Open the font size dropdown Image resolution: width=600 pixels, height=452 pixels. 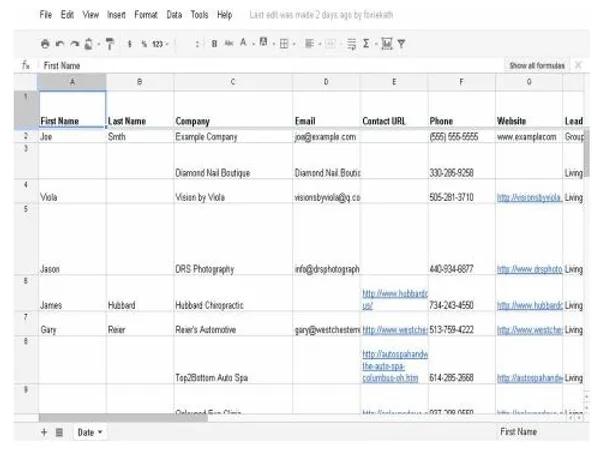(x=197, y=44)
